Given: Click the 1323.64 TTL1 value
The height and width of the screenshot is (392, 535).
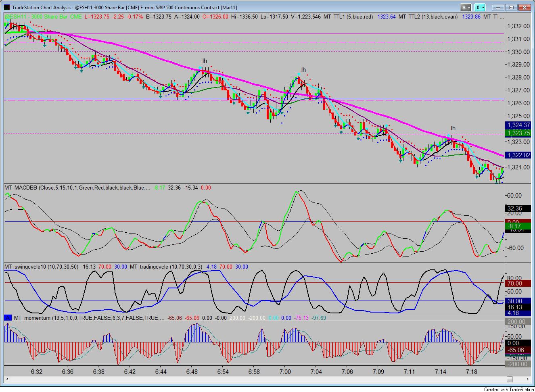Looking at the screenshot, I should click(x=387, y=17).
